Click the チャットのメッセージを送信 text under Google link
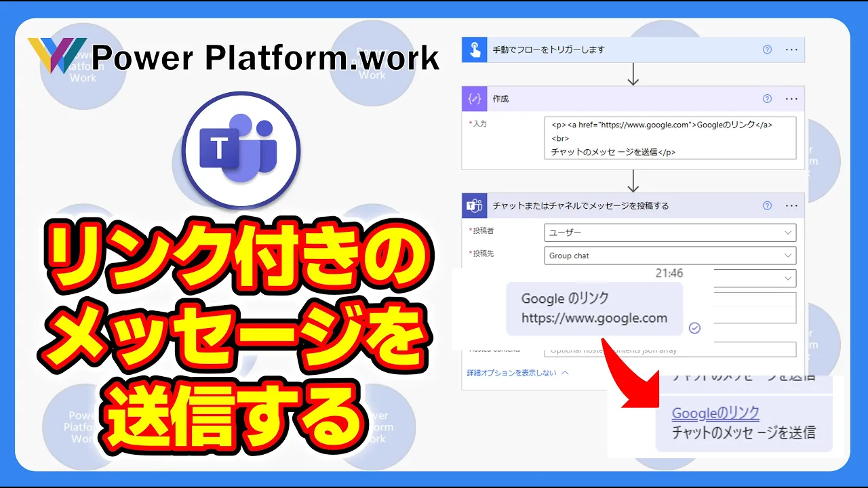 coord(743,432)
